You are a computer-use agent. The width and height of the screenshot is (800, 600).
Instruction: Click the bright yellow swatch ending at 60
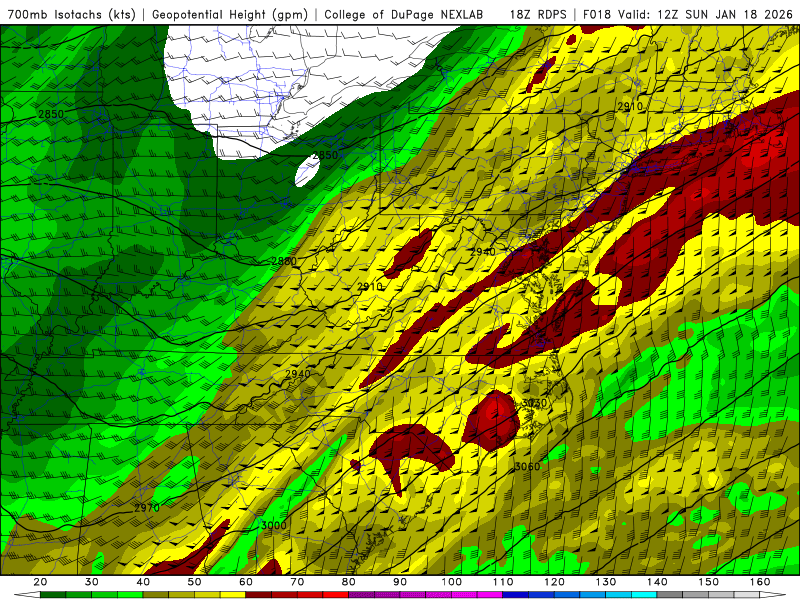point(233,595)
